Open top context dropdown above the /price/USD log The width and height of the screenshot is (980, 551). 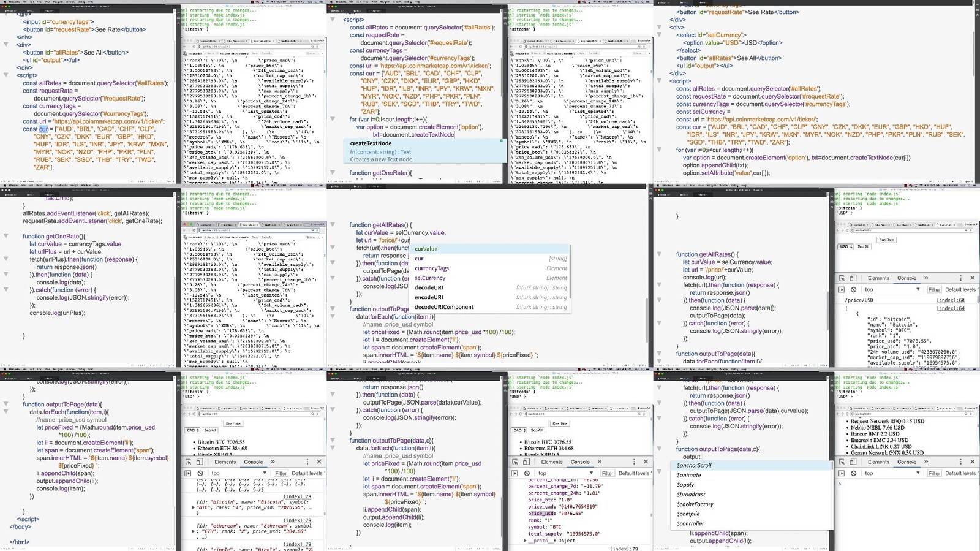[x=891, y=289]
